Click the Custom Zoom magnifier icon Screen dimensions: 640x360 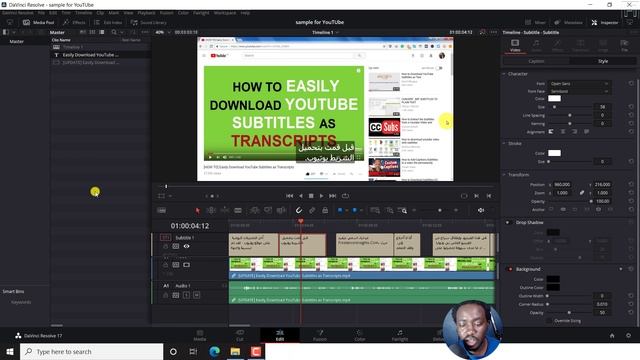(403, 211)
